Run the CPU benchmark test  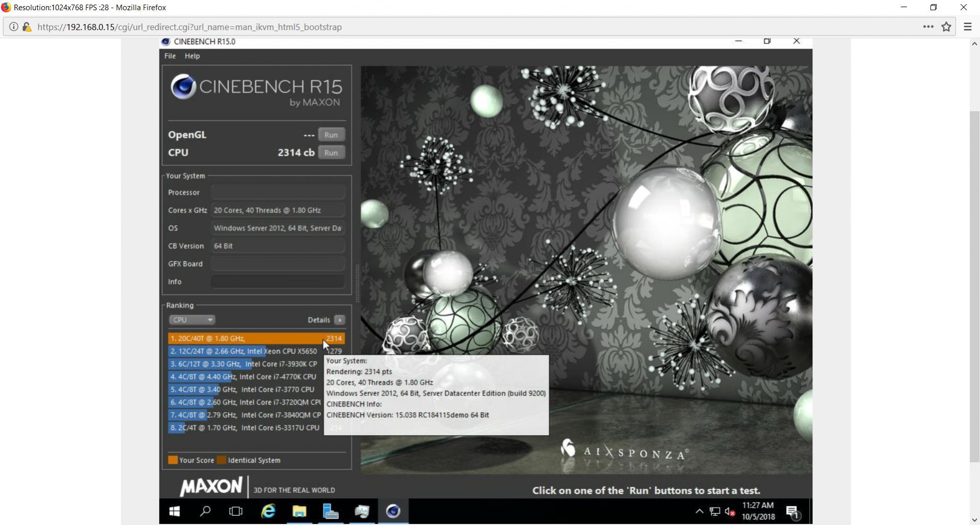pos(331,153)
